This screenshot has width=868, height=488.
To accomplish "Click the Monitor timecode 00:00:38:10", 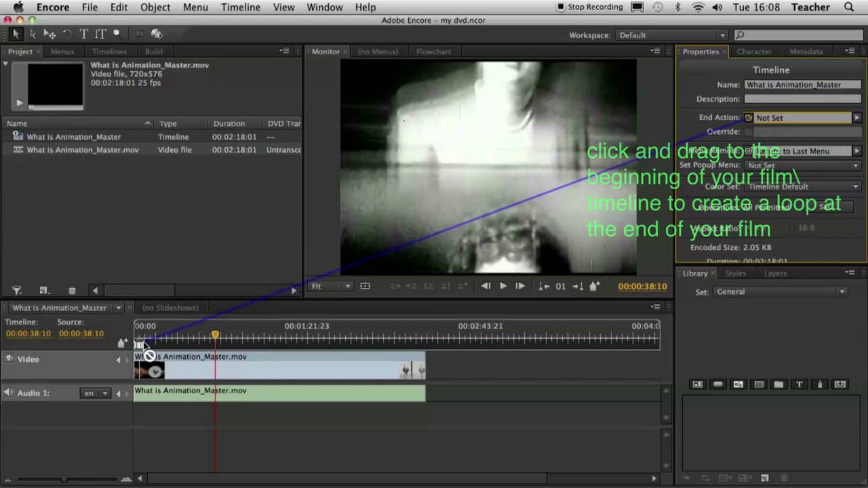I will [x=642, y=286].
